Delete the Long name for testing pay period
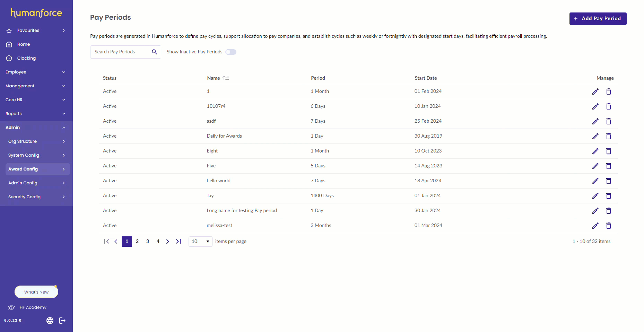Image resolution: width=644 pixels, height=332 pixels. [608, 211]
